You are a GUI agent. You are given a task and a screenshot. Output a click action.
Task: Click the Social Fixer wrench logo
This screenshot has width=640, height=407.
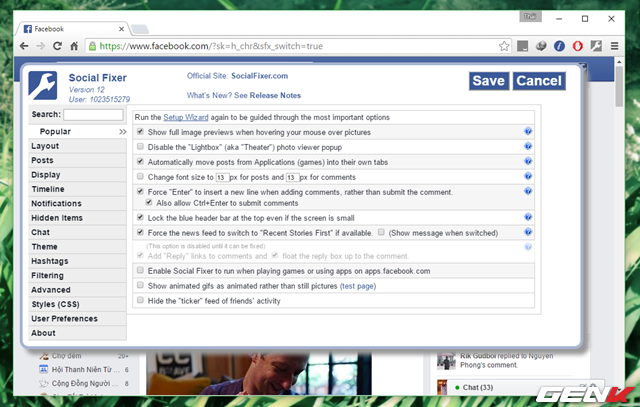coord(42,86)
